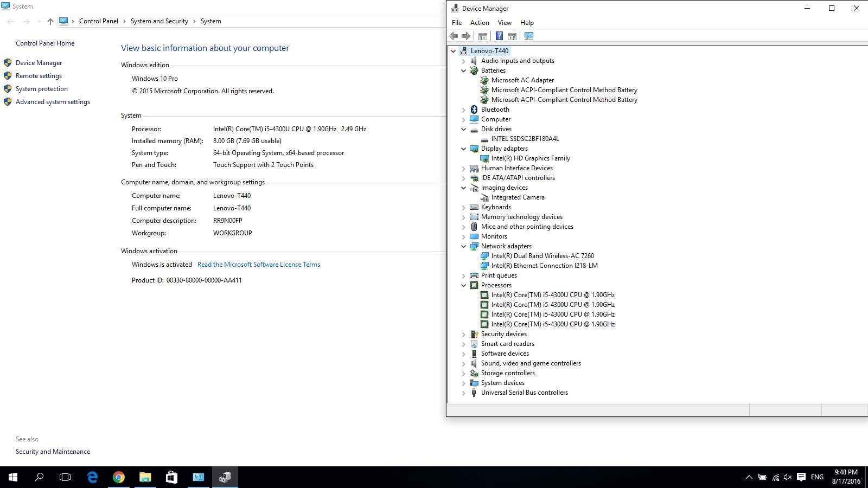
Task: Select INTEL SSDSC2BF180A4L disk drive
Action: coord(525,139)
